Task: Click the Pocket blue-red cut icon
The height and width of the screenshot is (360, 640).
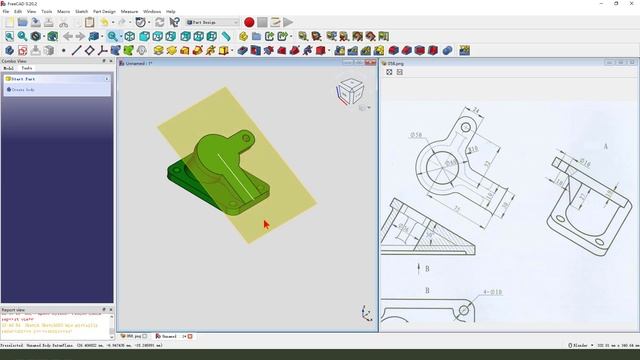Action: [x=242, y=51]
